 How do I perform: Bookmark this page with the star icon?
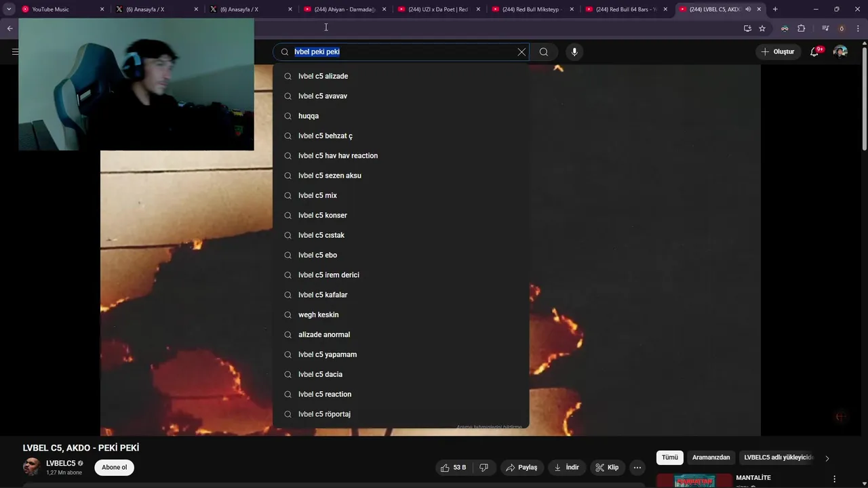click(762, 28)
